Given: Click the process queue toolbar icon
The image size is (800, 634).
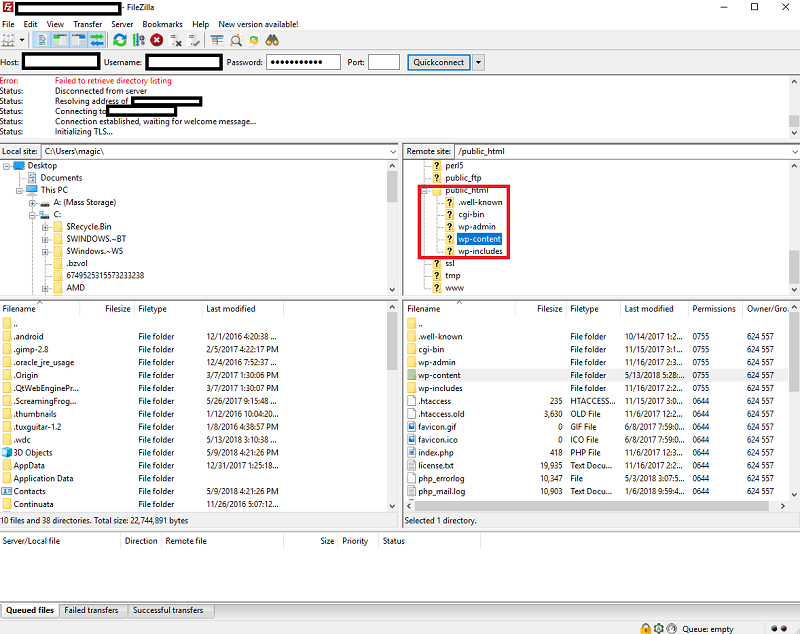Looking at the screenshot, I should click(138, 40).
